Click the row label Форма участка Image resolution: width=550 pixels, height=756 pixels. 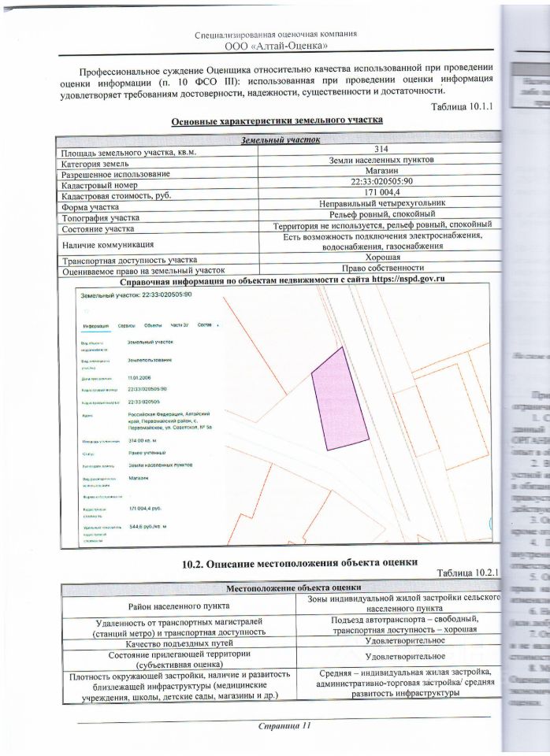[90, 207]
